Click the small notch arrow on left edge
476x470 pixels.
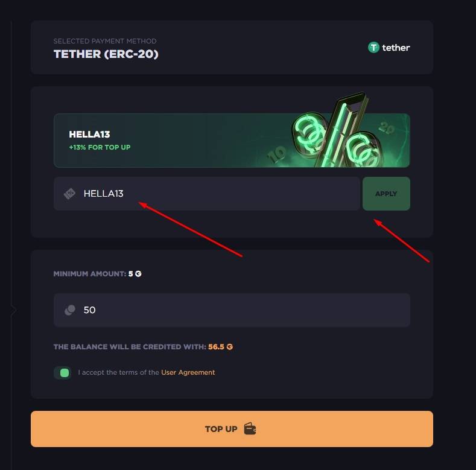[14, 310]
